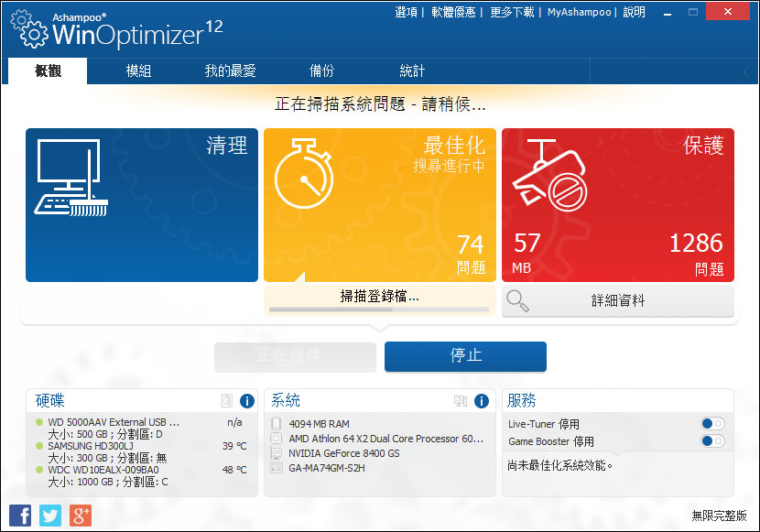The height and width of the screenshot is (532, 760).
Task: Click the 停止 button to stop scanning
Action: pyautogui.click(x=465, y=356)
